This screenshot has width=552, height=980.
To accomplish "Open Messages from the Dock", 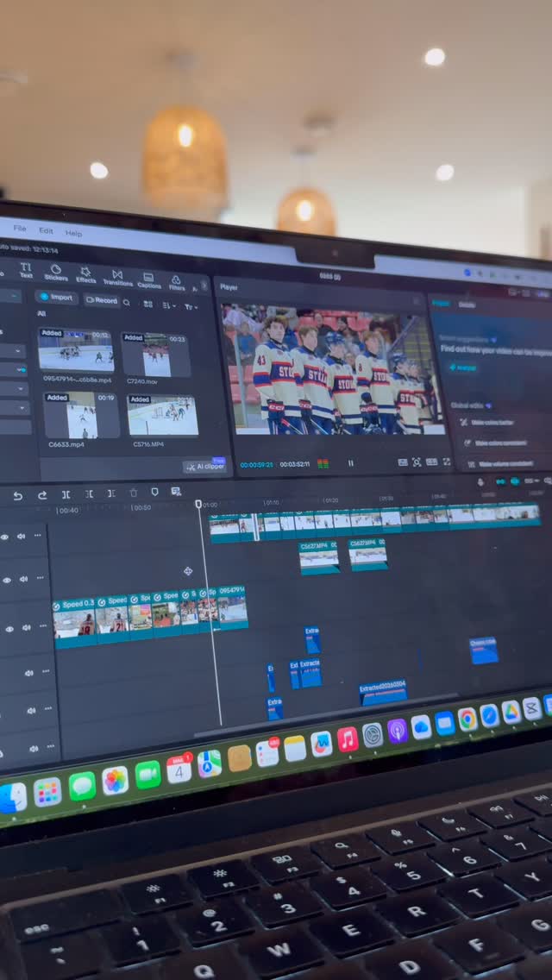I will (x=82, y=786).
